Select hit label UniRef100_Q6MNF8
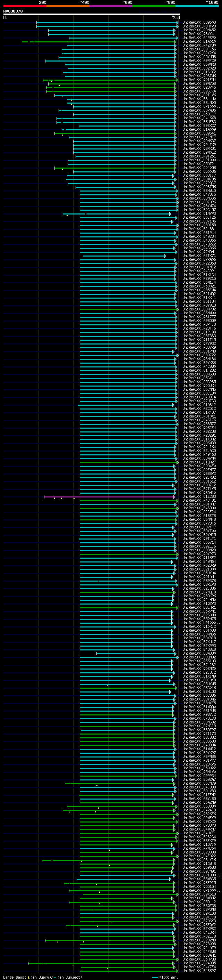 click(199, 519)
